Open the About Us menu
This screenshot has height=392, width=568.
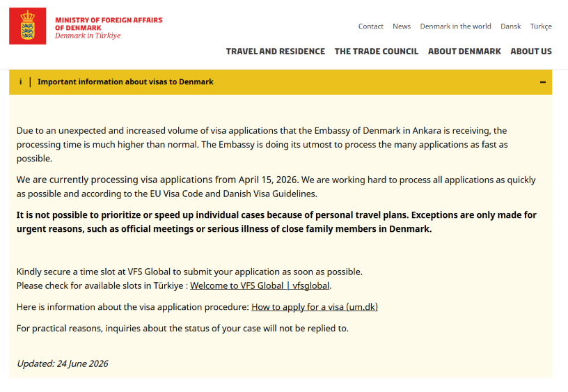point(531,52)
